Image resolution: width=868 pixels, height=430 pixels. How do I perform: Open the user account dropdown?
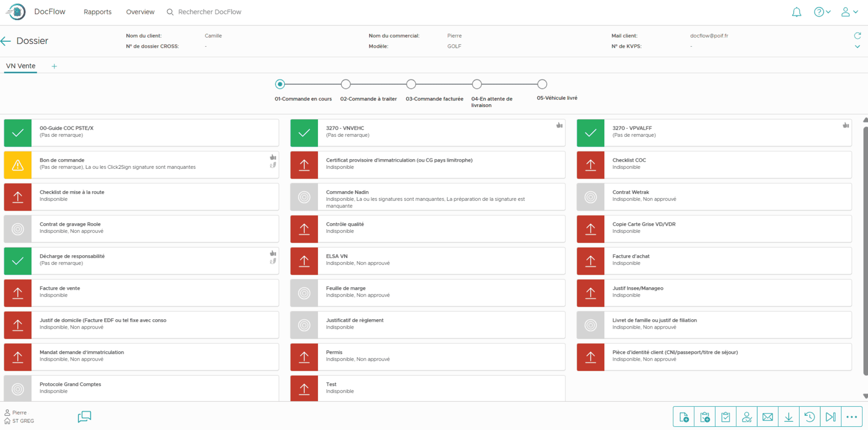tap(849, 12)
